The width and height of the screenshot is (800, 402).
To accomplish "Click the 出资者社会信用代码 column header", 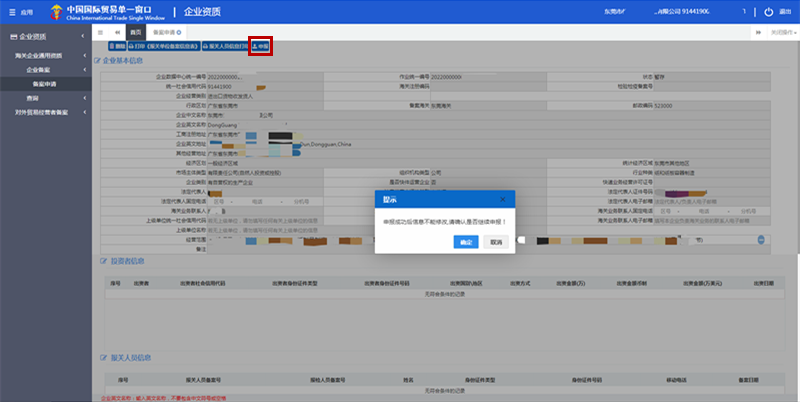I will tap(203, 283).
